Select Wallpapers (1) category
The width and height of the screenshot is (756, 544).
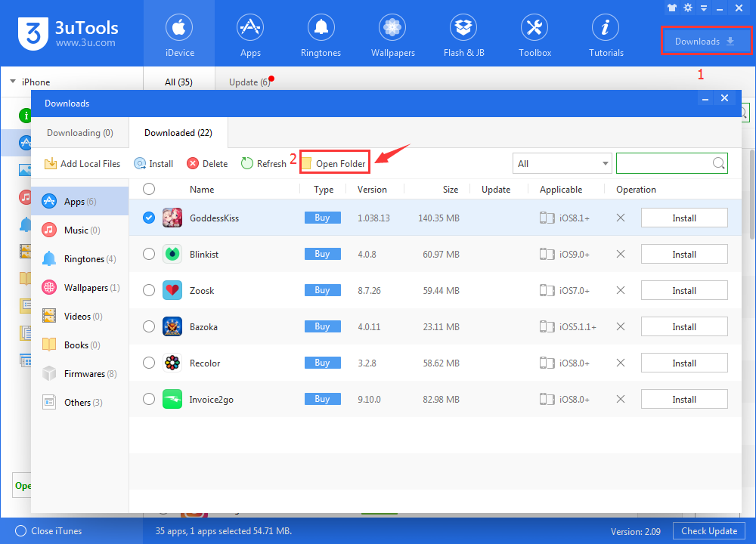pos(80,288)
